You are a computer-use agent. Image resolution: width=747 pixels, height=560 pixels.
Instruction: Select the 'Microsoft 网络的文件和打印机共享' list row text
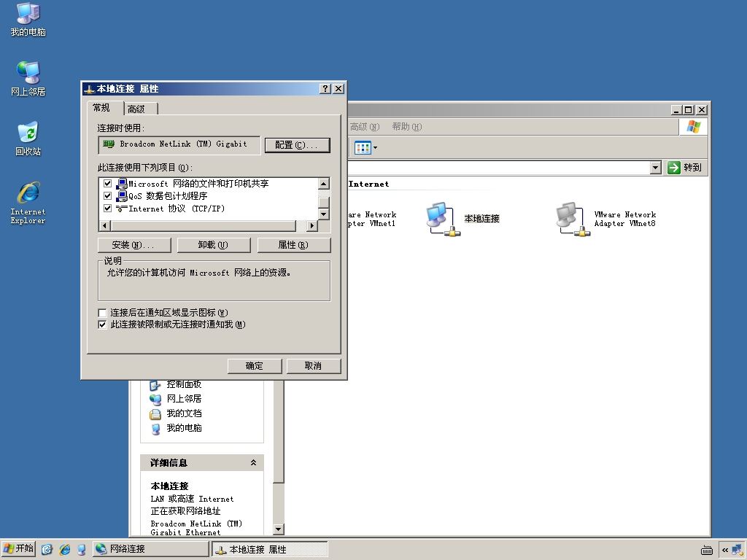point(198,183)
